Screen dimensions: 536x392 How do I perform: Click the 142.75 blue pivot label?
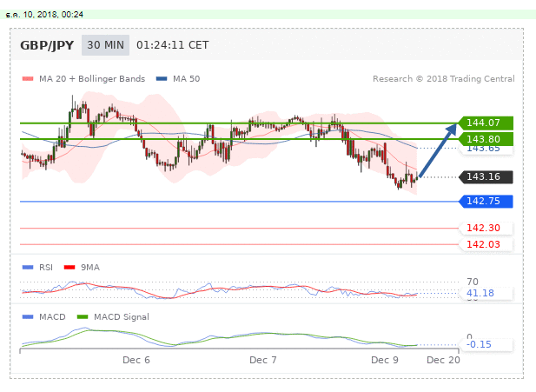[486, 202]
